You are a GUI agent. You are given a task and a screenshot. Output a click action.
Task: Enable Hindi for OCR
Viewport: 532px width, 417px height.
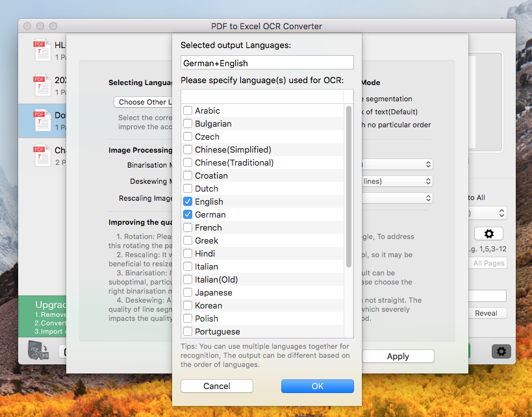[188, 253]
